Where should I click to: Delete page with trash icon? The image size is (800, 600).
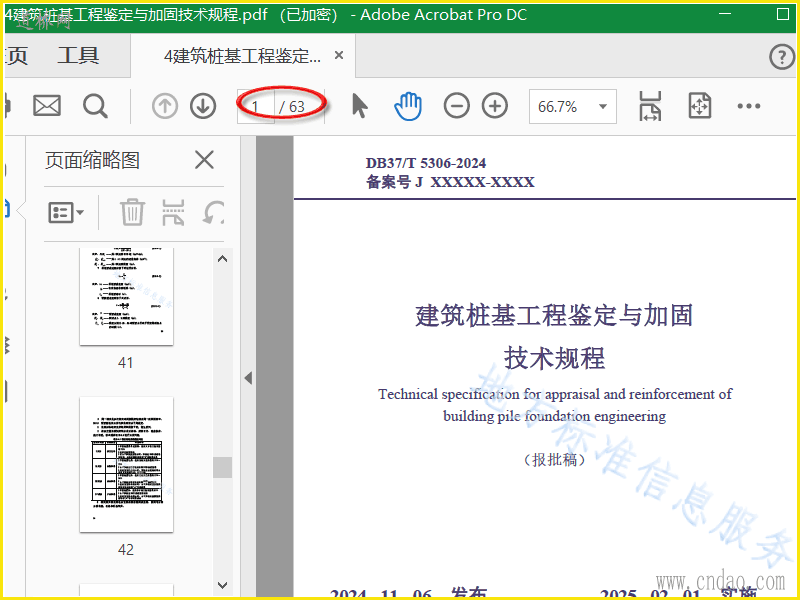tap(132, 212)
